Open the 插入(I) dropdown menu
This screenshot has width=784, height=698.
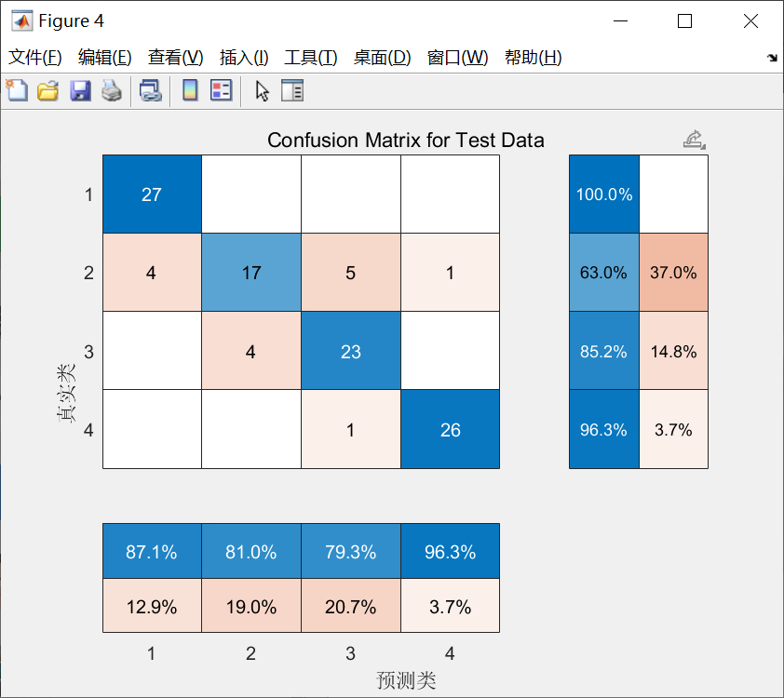[244, 58]
